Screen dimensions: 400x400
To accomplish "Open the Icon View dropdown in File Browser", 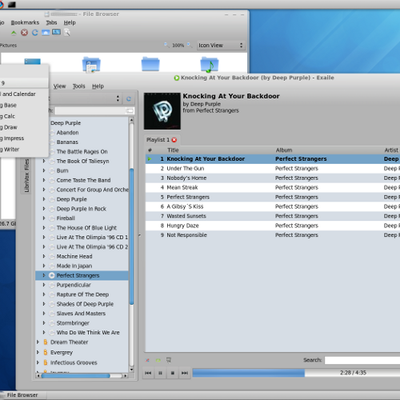I will pyautogui.click(x=221, y=45).
